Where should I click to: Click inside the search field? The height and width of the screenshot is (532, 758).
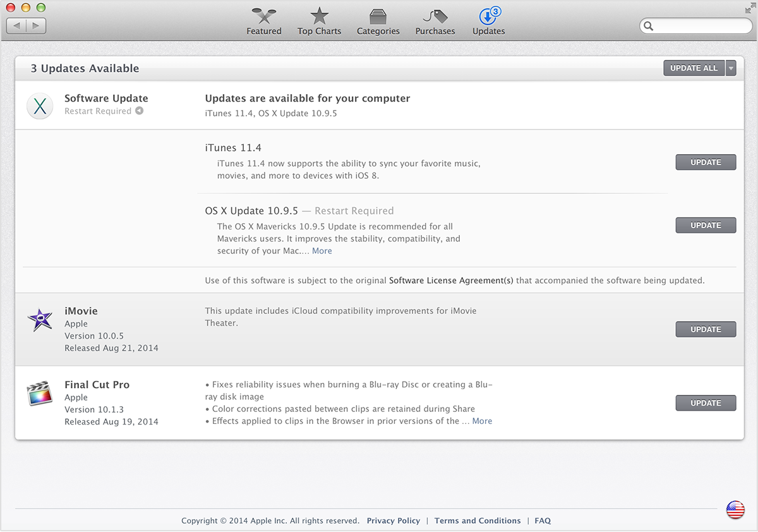coord(695,26)
